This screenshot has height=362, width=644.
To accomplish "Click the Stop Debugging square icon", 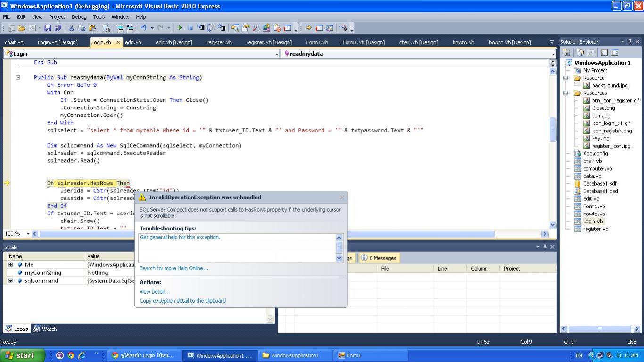I will pos(190,28).
